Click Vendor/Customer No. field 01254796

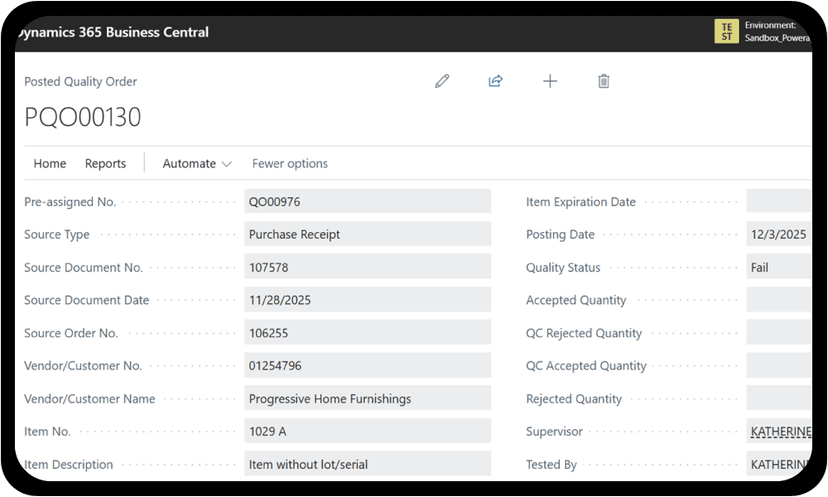pos(368,365)
